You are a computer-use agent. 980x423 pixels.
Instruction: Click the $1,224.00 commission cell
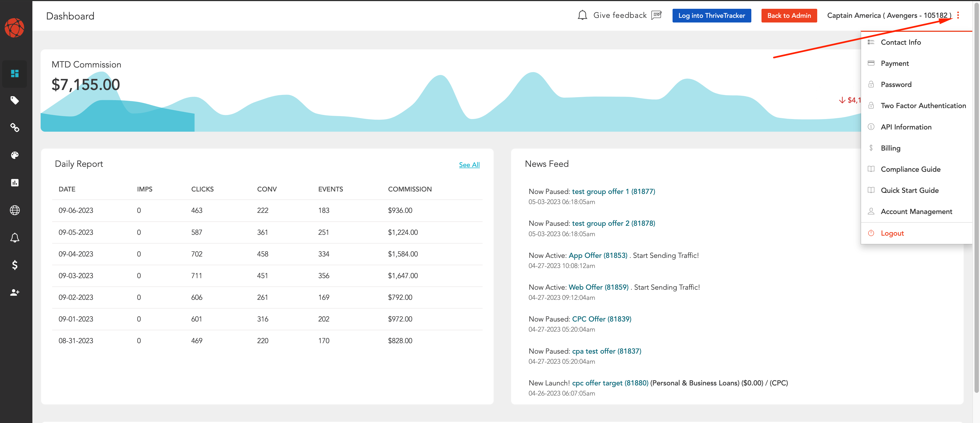coord(402,232)
